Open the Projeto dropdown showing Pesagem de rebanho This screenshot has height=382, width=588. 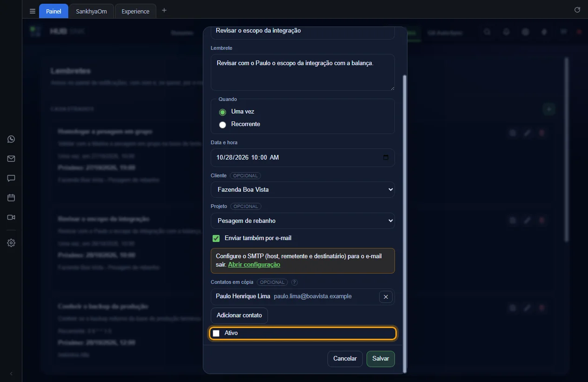[x=303, y=221]
